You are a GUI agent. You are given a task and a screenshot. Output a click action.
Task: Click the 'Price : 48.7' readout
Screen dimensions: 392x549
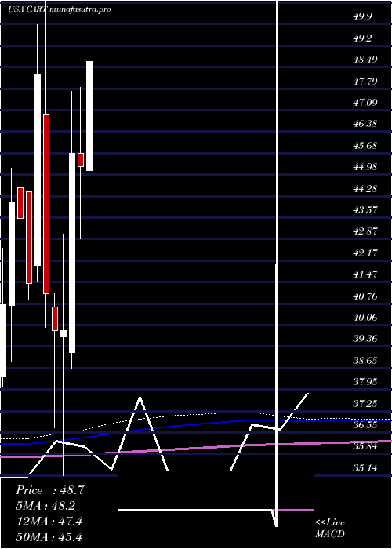(49, 490)
